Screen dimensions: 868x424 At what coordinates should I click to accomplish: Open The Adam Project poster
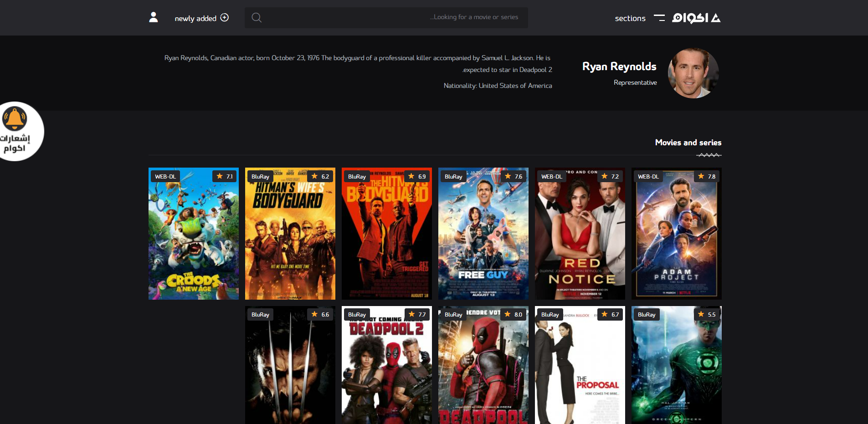tap(676, 234)
